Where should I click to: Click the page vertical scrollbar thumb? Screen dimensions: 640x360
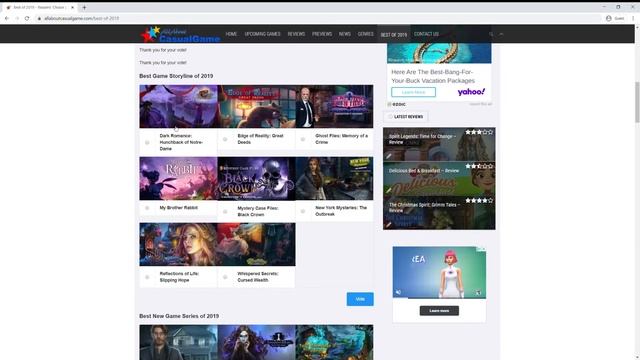(x=637, y=102)
